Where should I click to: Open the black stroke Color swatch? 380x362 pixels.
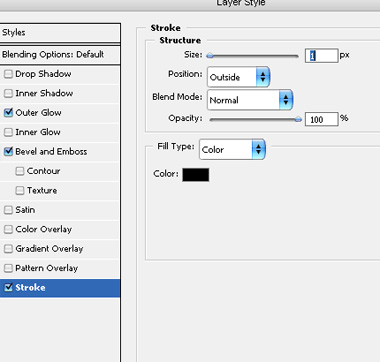[196, 175]
